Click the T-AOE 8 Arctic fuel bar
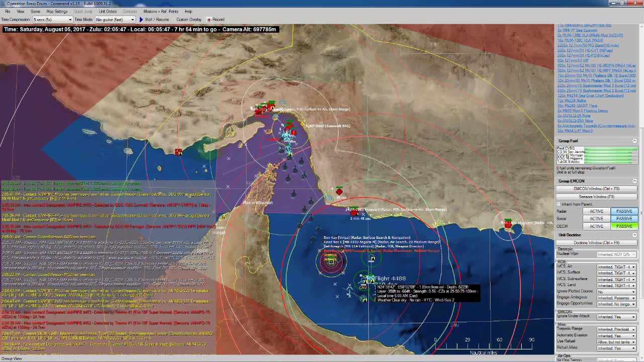The width and height of the screenshot is (644, 362). tap(610, 162)
